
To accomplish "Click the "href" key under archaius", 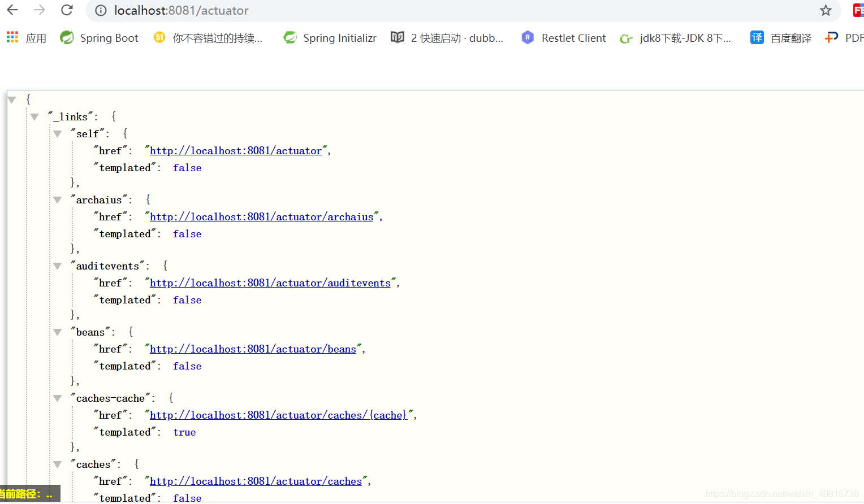I will (x=110, y=217).
